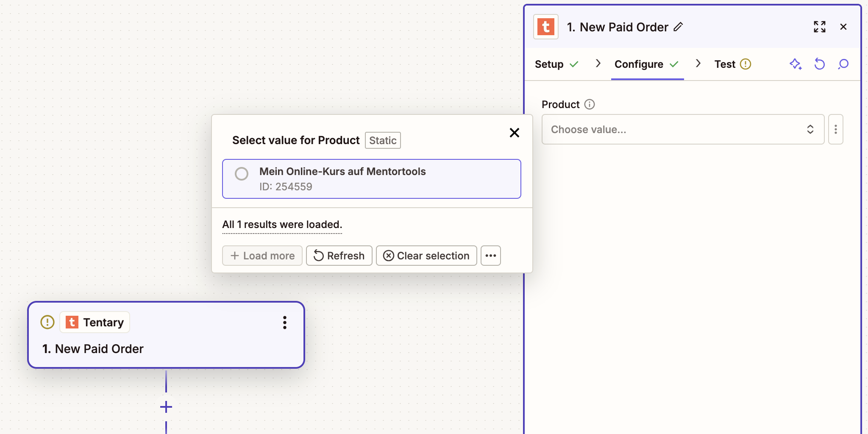Open the ellipsis more options in the popup

click(x=491, y=256)
